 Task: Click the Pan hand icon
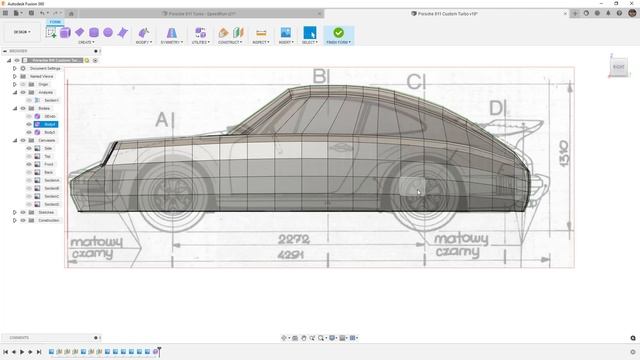304,338
